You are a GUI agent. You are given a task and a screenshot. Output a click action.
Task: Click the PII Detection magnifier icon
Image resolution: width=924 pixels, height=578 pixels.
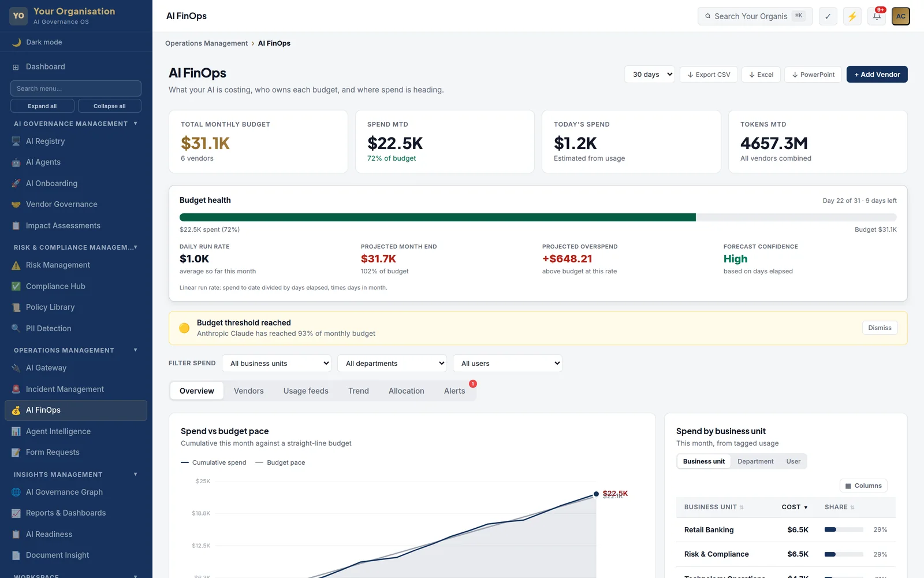(16, 328)
